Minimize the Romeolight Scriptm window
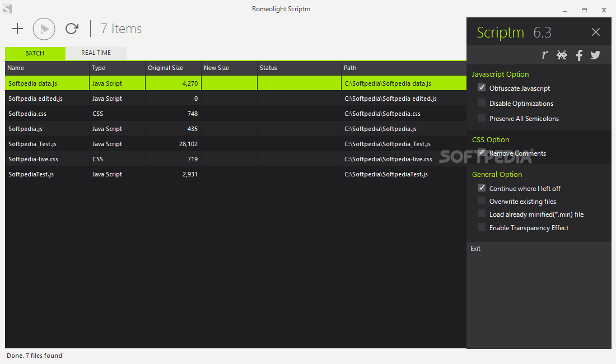The width and height of the screenshot is (616, 364). [x=564, y=11]
